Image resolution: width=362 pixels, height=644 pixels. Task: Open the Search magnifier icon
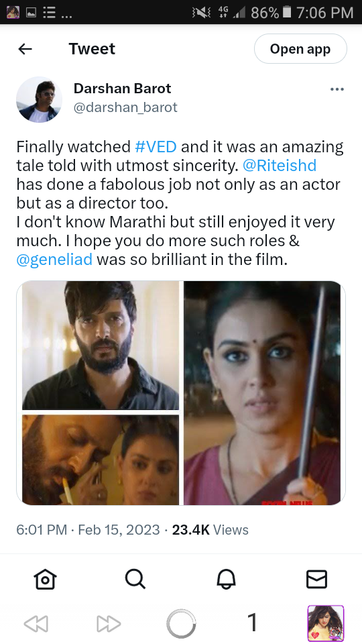[x=135, y=580]
